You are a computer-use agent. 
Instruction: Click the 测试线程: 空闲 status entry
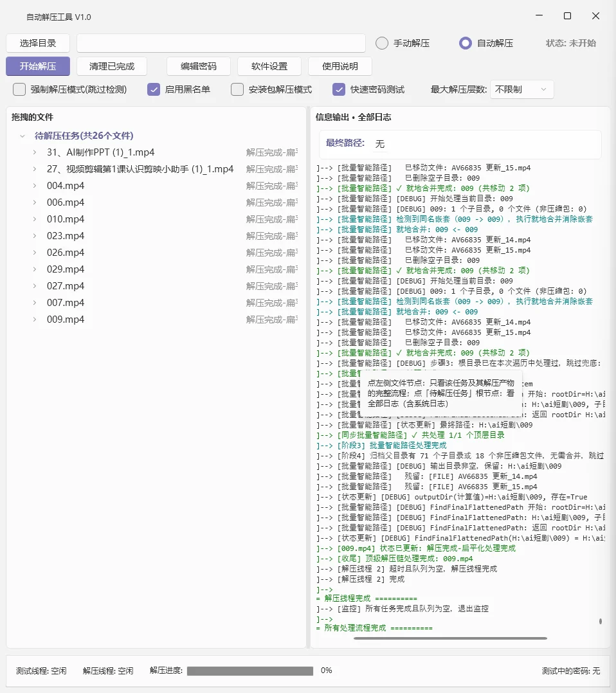pyautogui.click(x=41, y=671)
